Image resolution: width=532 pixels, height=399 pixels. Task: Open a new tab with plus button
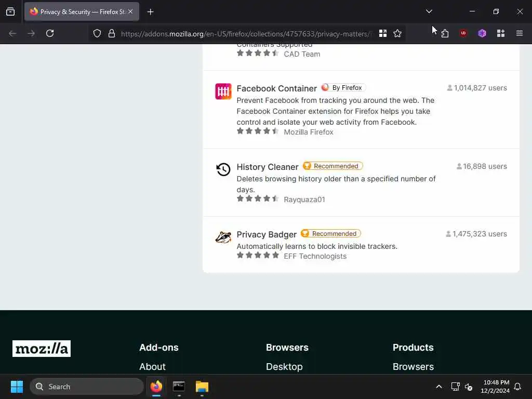(150, 12)
